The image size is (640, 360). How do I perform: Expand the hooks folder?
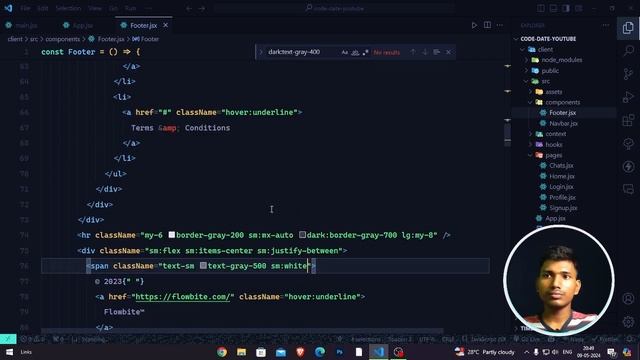[x=531, y=144]
